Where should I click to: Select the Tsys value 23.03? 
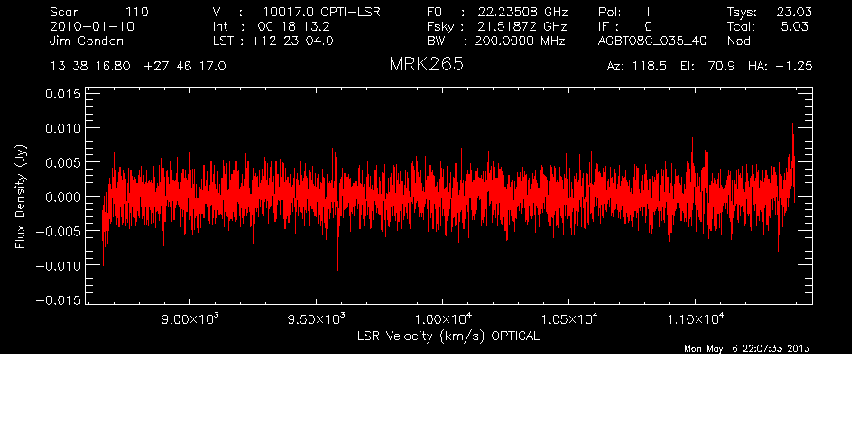coord(793,12)
